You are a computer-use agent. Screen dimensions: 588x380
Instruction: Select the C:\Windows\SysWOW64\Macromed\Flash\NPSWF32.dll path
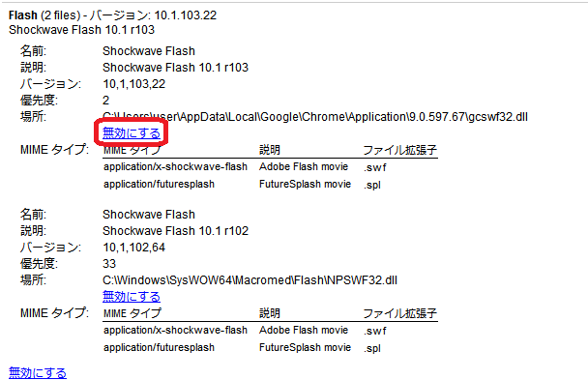coord(250,280)
